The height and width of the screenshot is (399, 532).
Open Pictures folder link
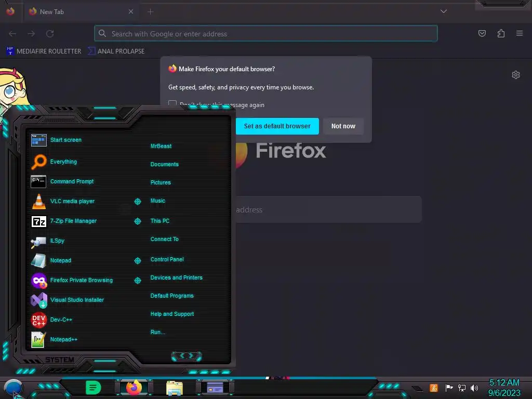(161, 182)
